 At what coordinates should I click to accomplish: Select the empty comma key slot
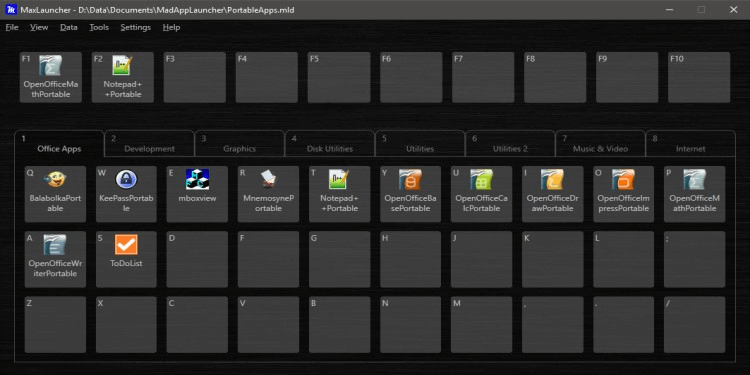[x=552, y=325]
